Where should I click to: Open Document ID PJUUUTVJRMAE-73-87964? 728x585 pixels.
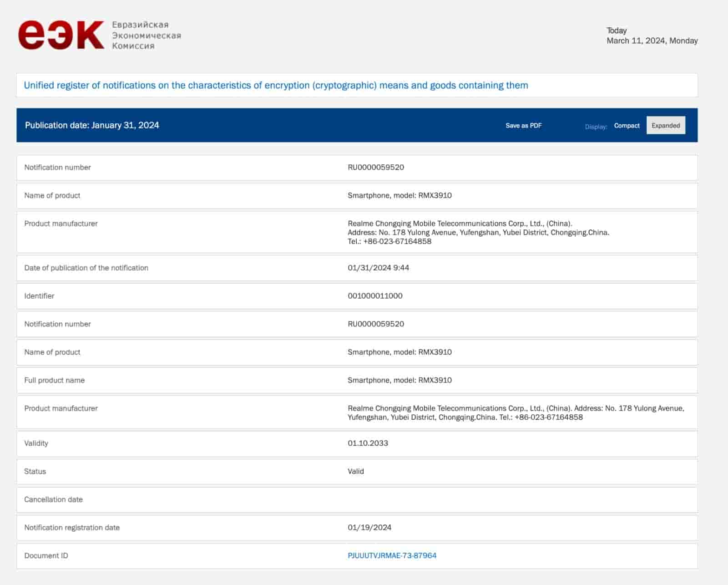[391, 555]
